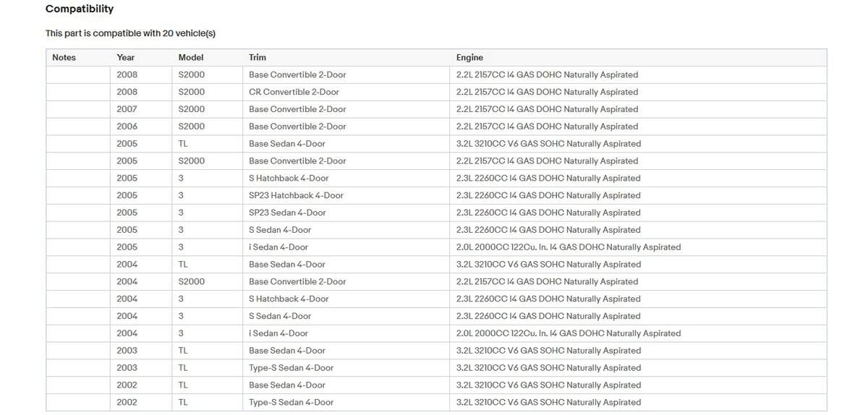Click the SP23 Sedan 4-Door trim cell
This screenshot has height=415, width=868.
tap(287, 213)
